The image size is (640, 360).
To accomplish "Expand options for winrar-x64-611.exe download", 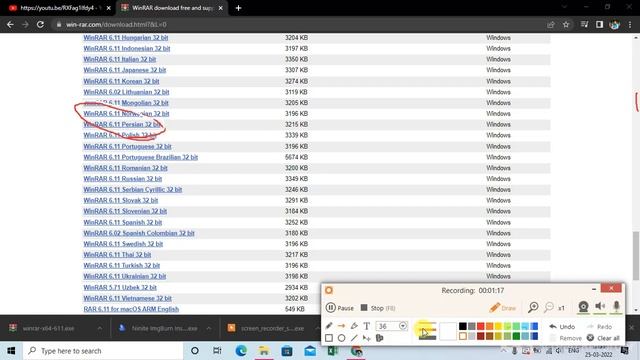I will coord(100,328).
